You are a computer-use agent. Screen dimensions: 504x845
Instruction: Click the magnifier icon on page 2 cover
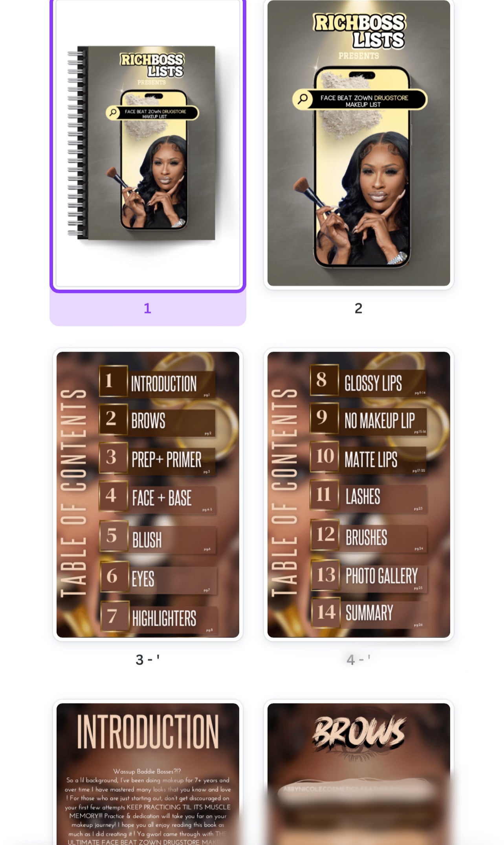click(x=302, y=99)
